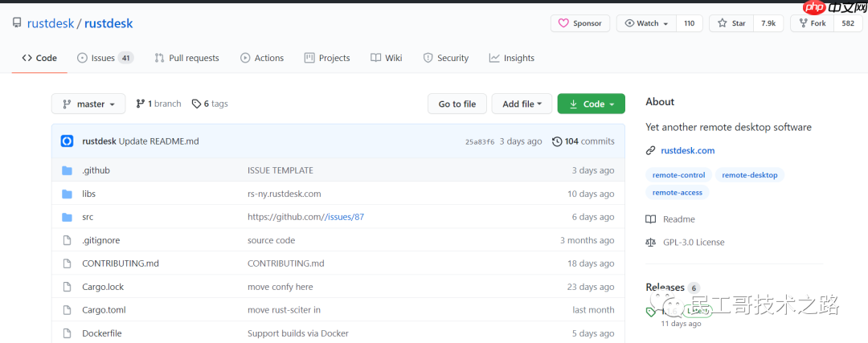
Task: Open the Security tab
Action: tap(445, 58)
